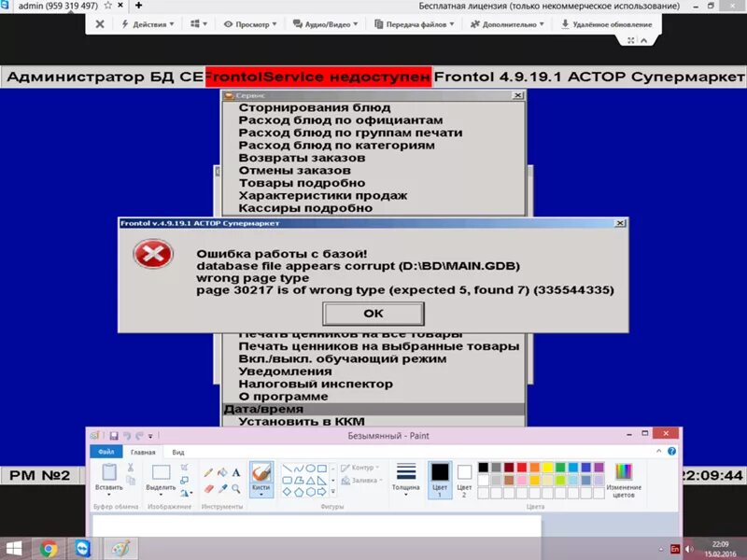Expand the Paint shapes gallery list
Viewport: 747px width, 560px height.
tap(333, 492)
